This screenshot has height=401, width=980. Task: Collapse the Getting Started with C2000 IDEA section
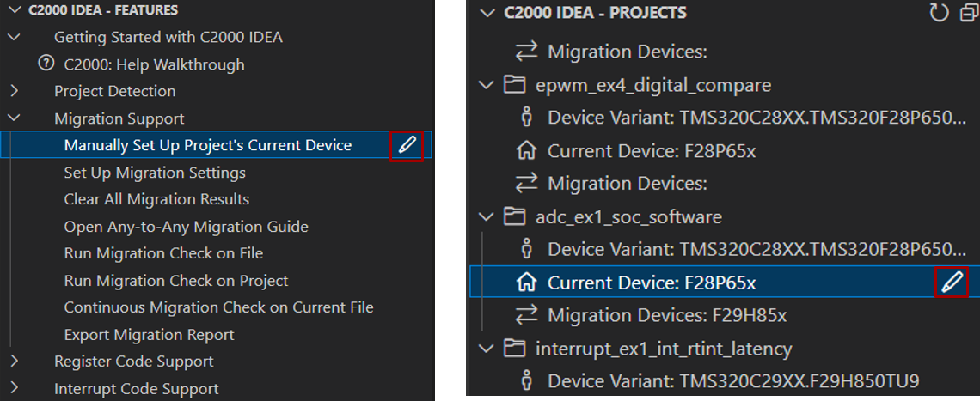[15, 37]
